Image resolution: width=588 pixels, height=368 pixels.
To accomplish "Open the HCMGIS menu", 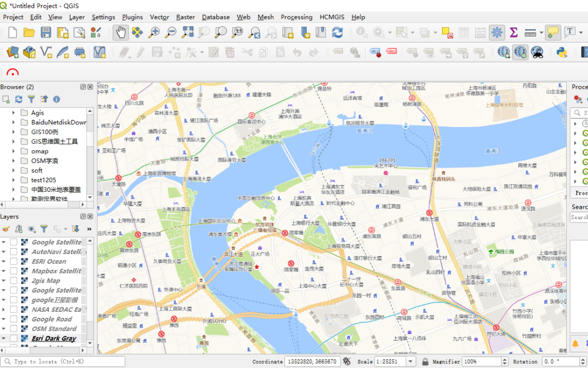I will [x=332, y=17].
